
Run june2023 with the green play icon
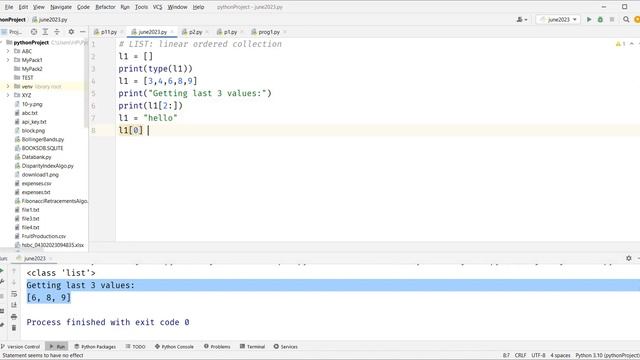point(589,19)
